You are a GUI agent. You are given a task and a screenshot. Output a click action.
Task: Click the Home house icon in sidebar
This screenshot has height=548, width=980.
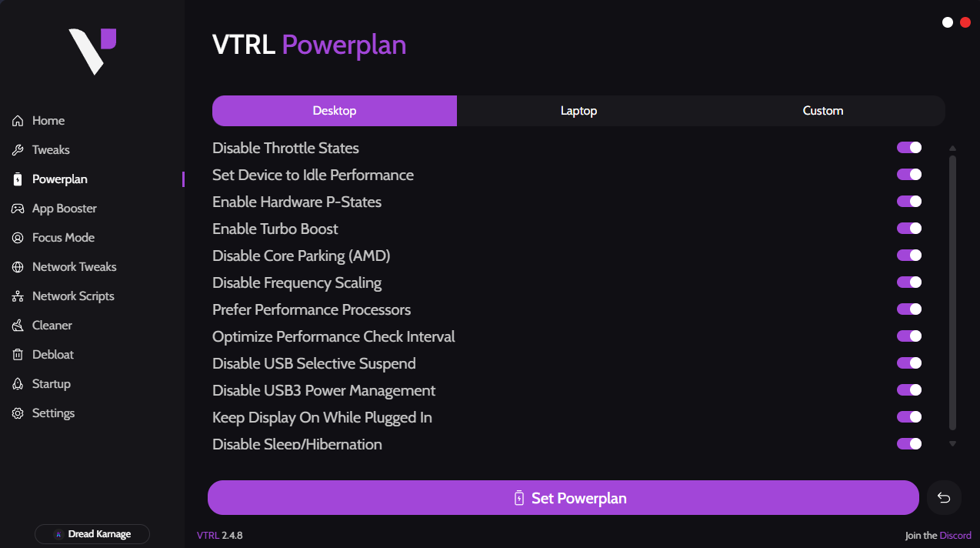(x=18, y=121)
